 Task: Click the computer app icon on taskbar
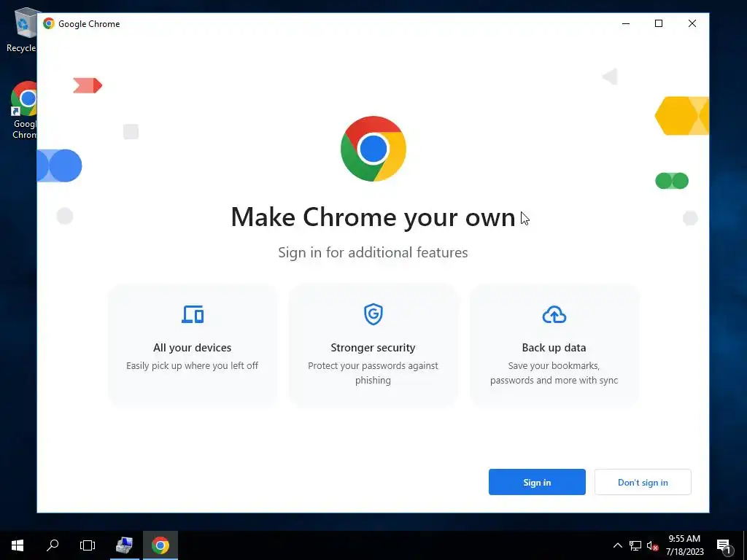pos(124,545)
